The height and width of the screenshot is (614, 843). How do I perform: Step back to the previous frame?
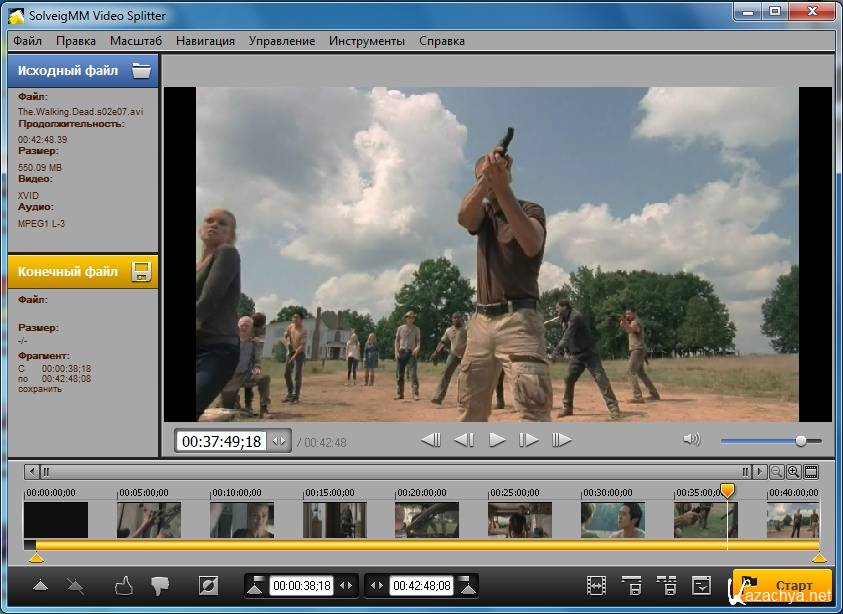tap(464, 440)
